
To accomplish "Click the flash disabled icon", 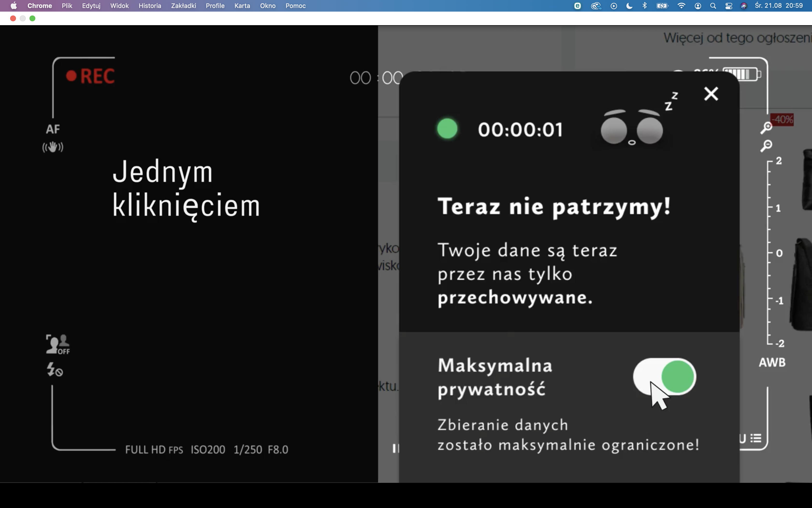I will coord(55,369).
